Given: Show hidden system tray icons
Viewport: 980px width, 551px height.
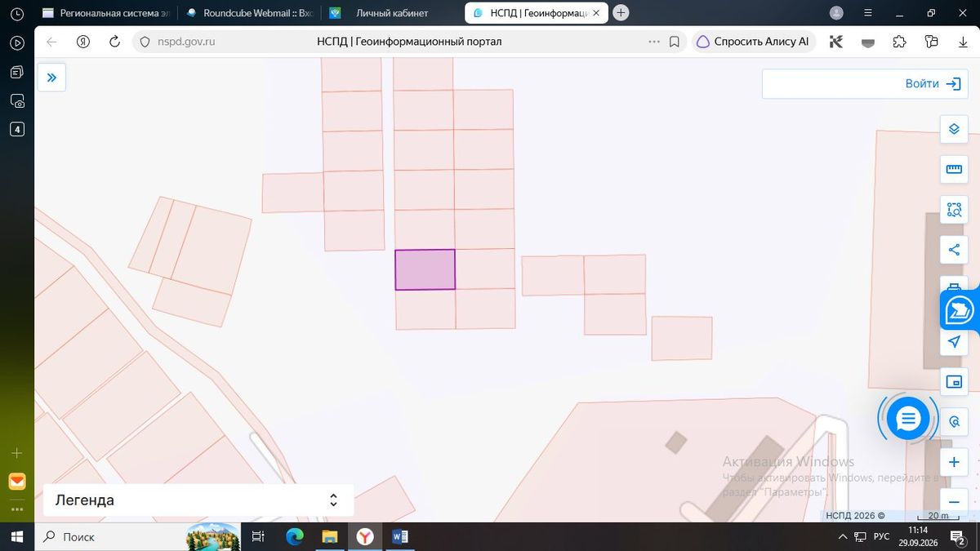Looking at the screenshot, I should (x=843, y=536).
